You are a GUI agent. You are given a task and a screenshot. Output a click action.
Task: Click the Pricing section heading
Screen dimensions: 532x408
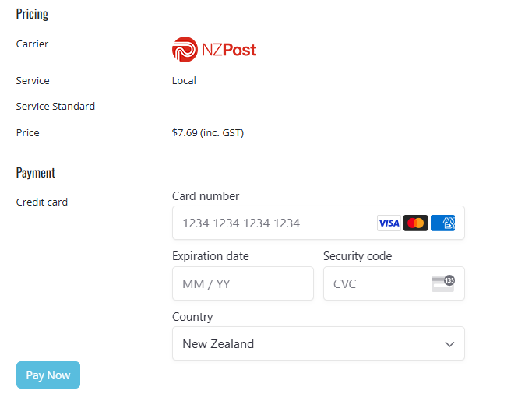pyautogui.click(x=32, y=14)
